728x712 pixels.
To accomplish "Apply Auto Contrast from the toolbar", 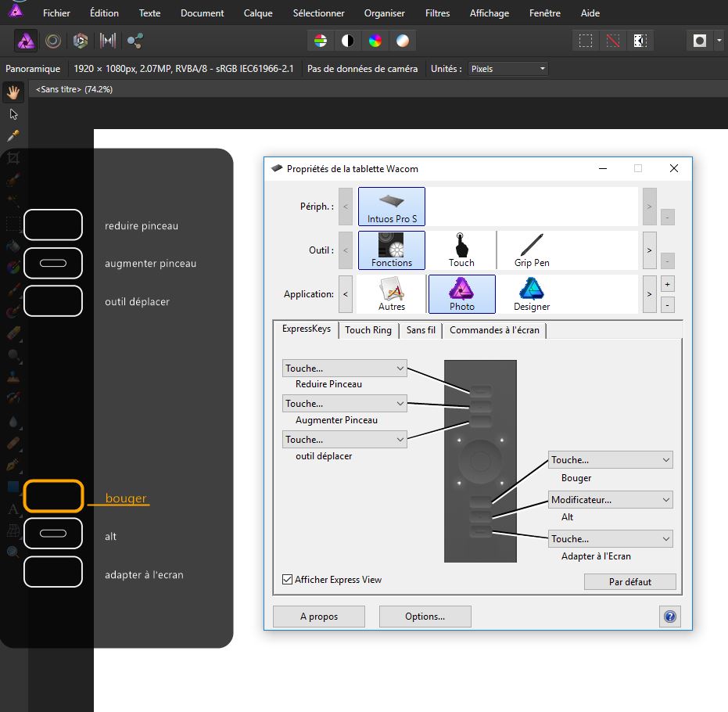I will tap(348, 41).
